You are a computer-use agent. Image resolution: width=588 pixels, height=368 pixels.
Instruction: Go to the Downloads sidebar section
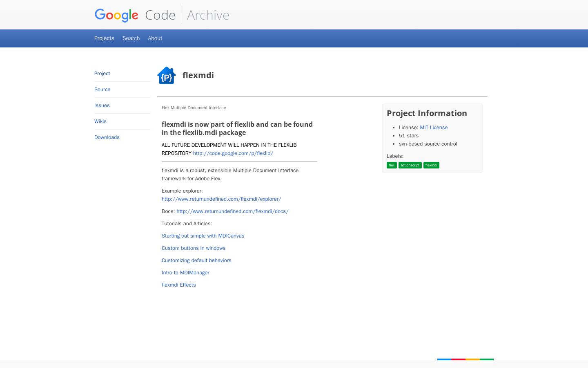tap(107, 137)
